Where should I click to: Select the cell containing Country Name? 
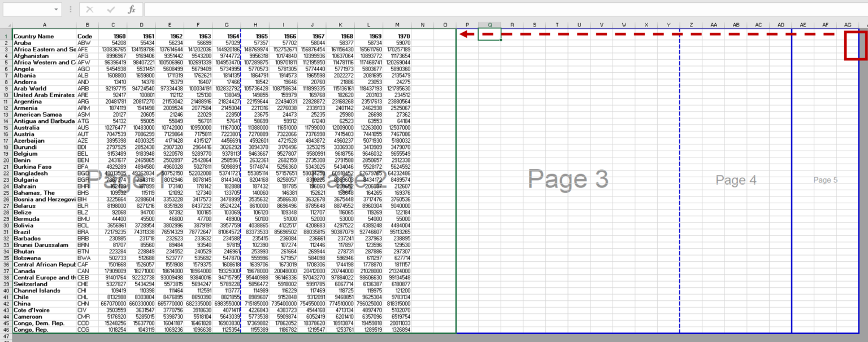(45, 36)
